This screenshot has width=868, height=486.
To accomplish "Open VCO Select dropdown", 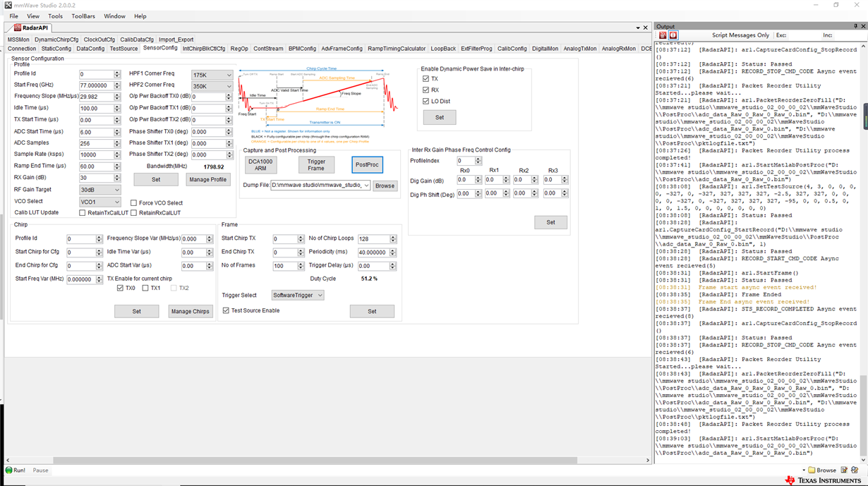I will click(x=100, y=202).
